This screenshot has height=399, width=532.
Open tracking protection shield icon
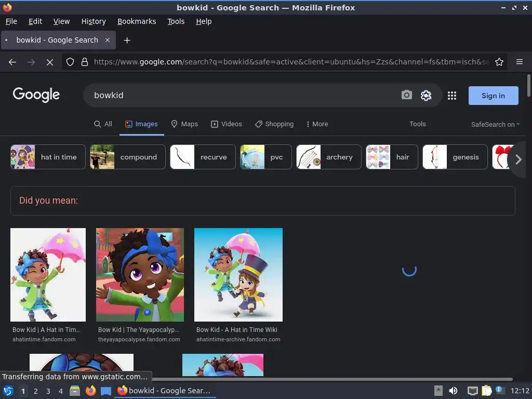click(70, 62)
